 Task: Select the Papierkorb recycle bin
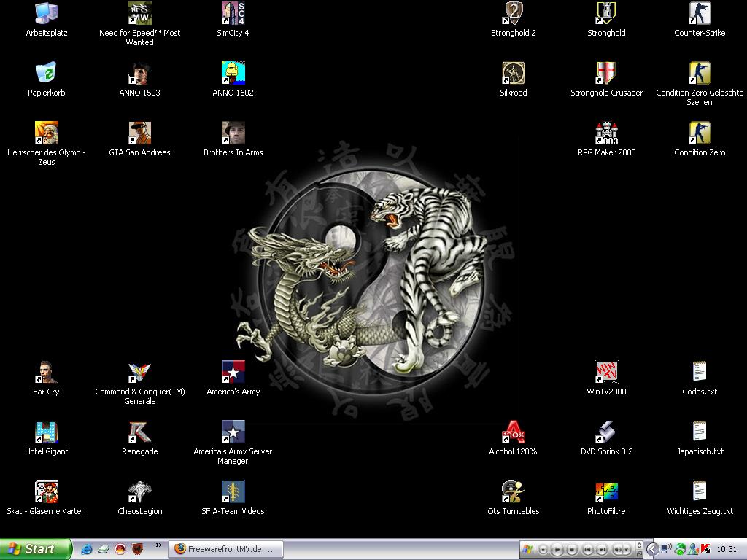(46, 73)
